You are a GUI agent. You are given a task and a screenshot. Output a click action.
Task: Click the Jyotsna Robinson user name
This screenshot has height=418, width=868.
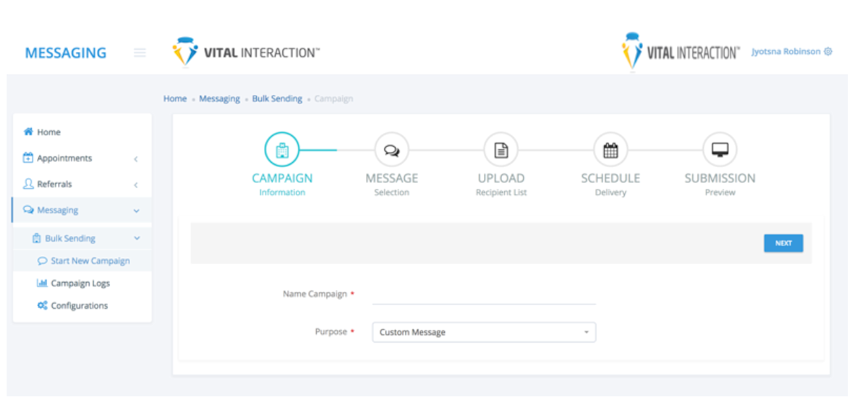point(786,52)
